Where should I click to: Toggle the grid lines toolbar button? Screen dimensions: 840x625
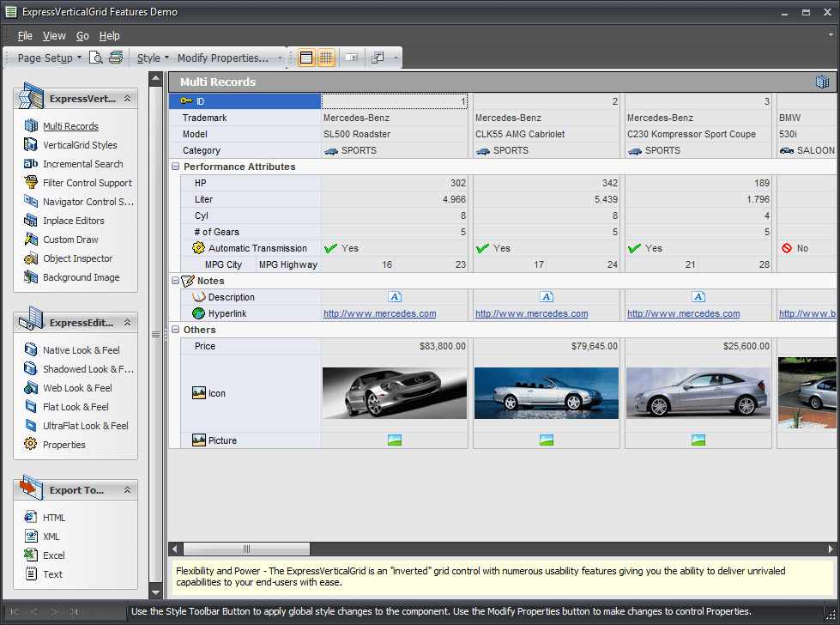(326, 58)
